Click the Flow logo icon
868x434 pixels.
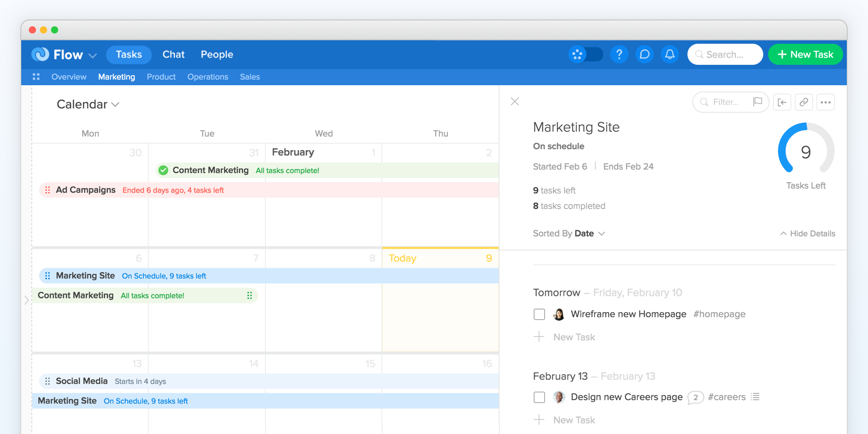tap(40, 54)
